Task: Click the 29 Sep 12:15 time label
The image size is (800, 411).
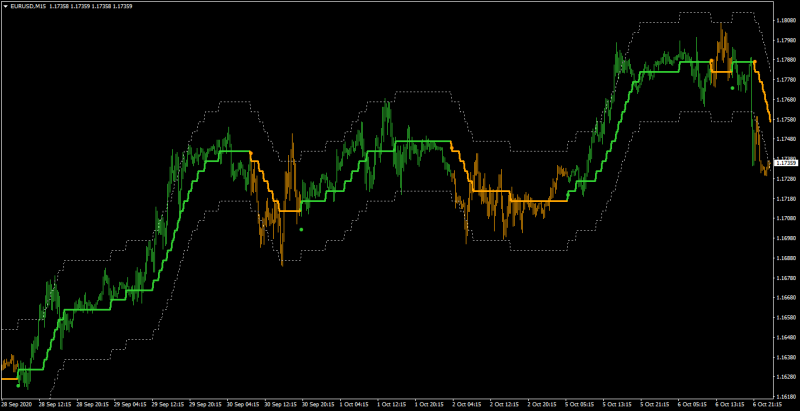Action: [x=168, y=403]
